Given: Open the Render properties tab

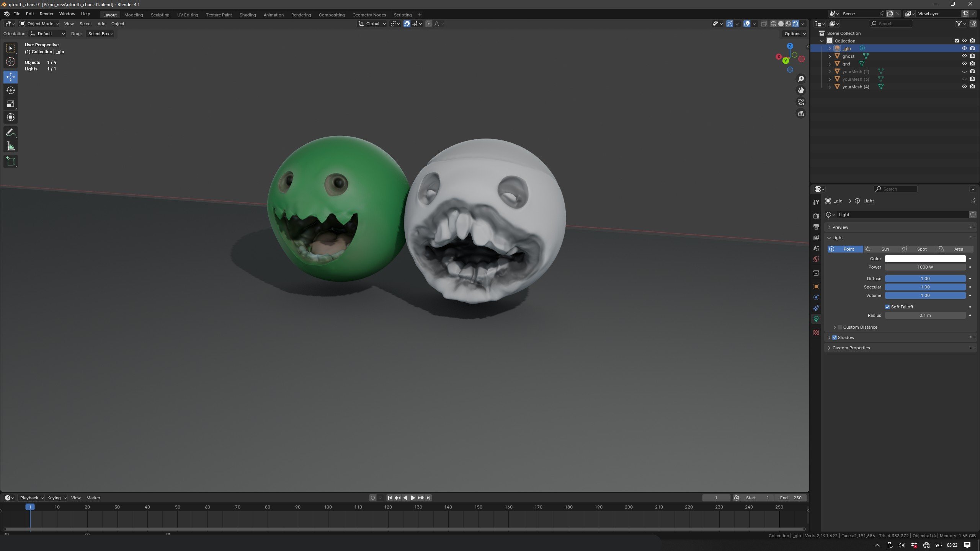Looking at the screenshot, I should tap(816, 216).
